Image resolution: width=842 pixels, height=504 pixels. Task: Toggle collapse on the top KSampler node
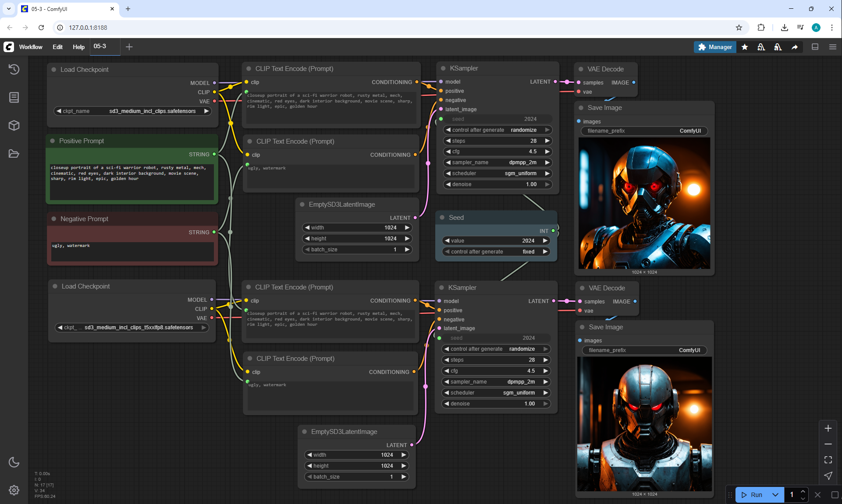443,68
